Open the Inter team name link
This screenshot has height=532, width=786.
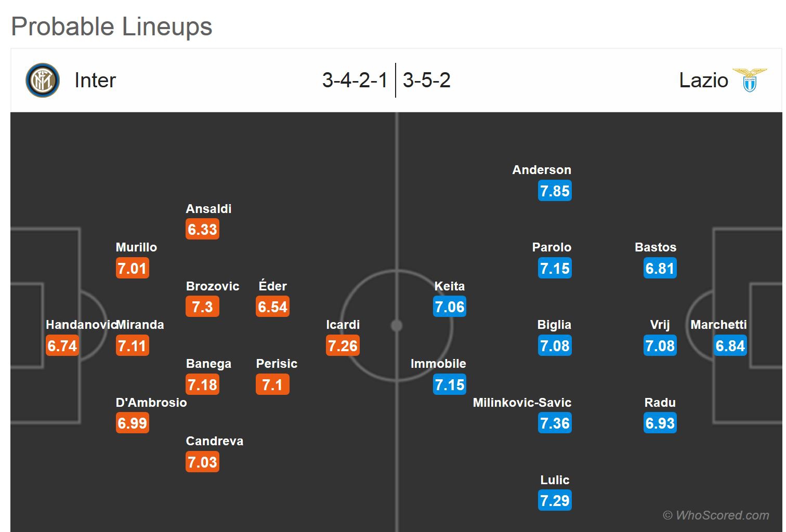pyautogui.click(x=95, y=81)
